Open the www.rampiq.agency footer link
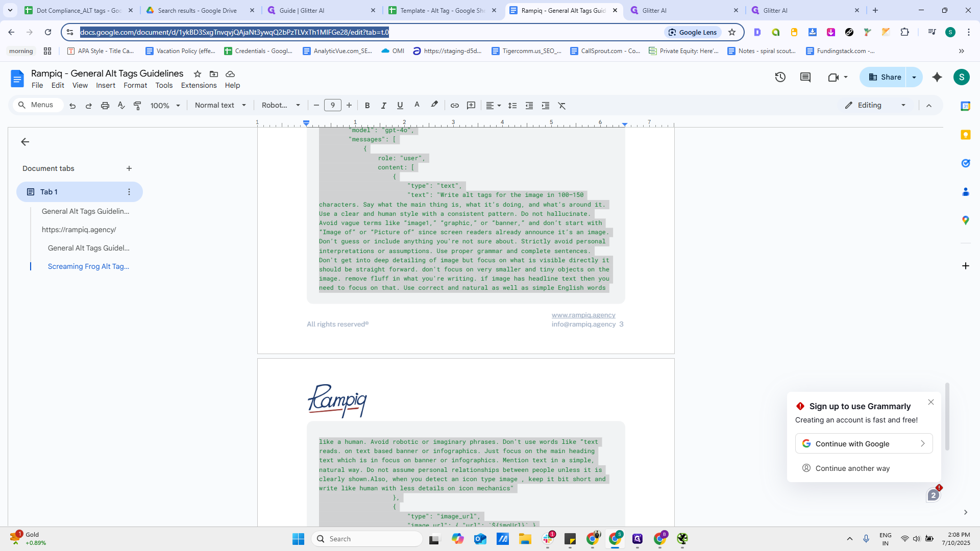The image size is (980, 551). [x=583, y=315]
